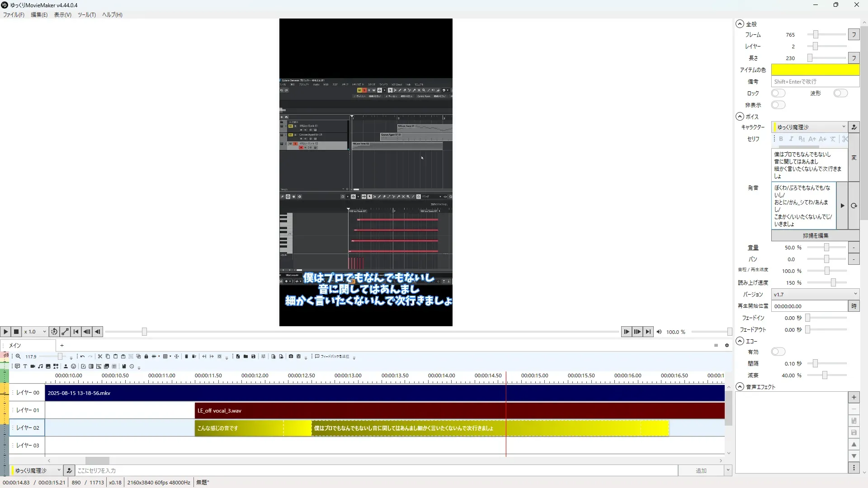This screenshot has width=868, height=488.
Task: Add an audio item with the music note icon
Action: point(40,366)
